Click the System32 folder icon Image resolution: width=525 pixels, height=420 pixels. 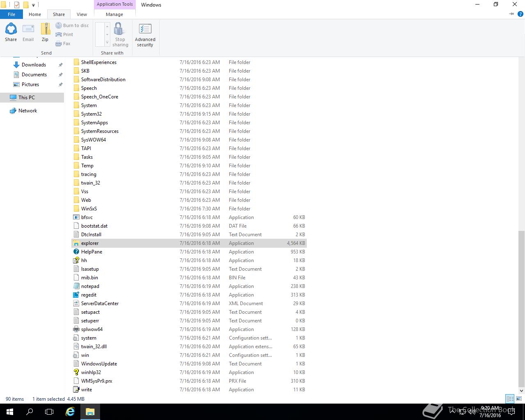pyautogui.click(x=76, y=114)
